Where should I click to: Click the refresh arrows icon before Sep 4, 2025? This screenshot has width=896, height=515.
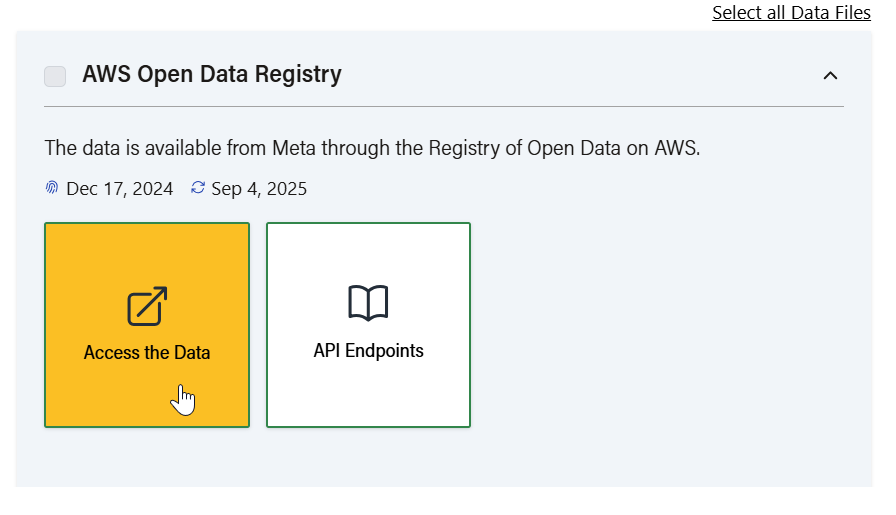pyautogui.click(x=198, y=188)
